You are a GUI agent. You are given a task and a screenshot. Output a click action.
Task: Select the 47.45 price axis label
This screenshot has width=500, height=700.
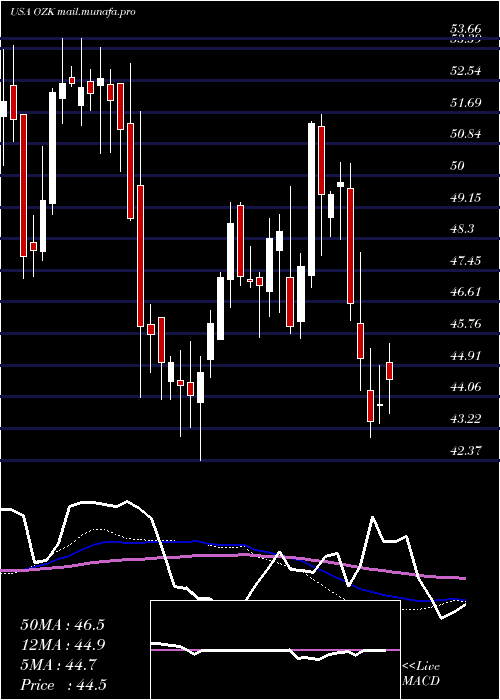466,260
